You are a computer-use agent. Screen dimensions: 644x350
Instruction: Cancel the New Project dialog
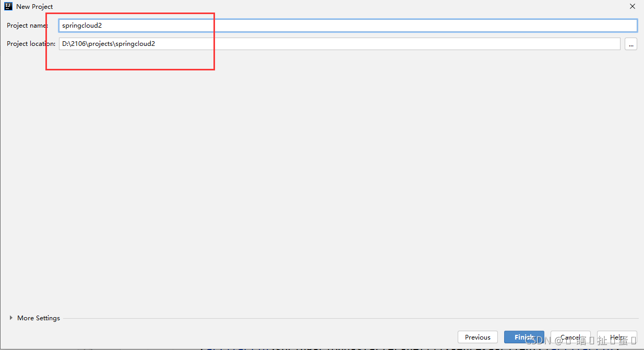(570, 337)
